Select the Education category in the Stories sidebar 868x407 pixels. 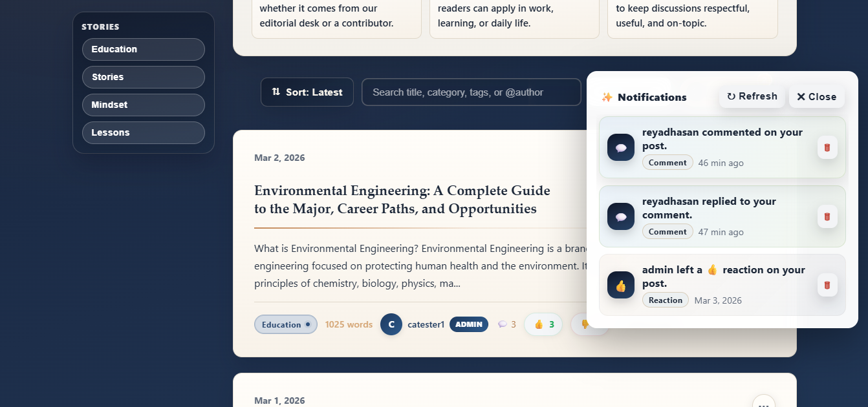[x=144, y=49]
